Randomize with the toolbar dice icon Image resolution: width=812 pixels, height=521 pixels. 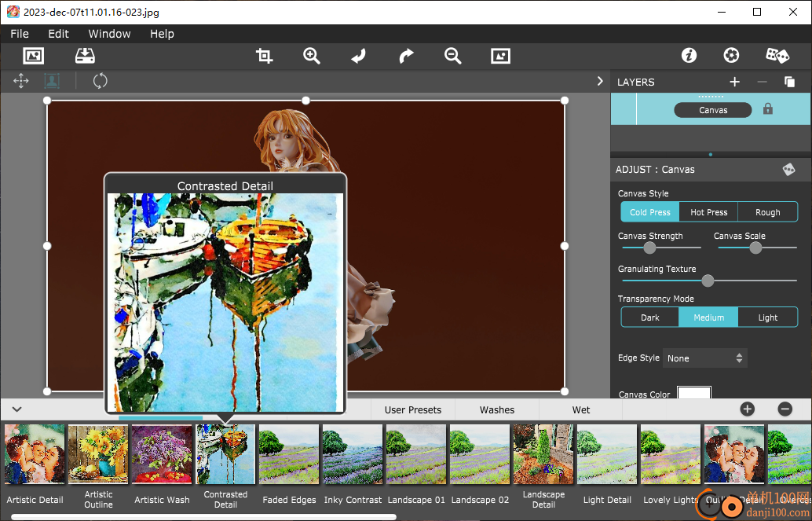[x=777, y=56]
